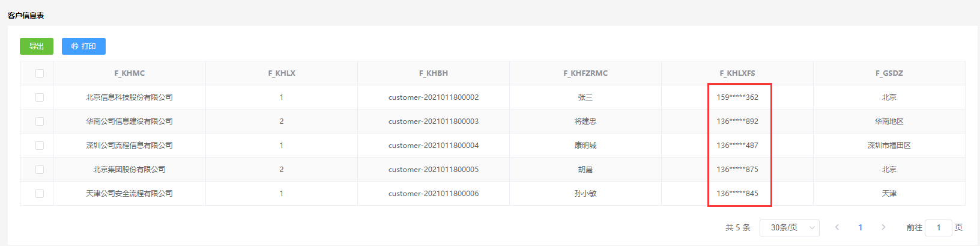
Task: Check the 北京信息科技股份有限公司 row checkbox
Action: click(40, 97)
